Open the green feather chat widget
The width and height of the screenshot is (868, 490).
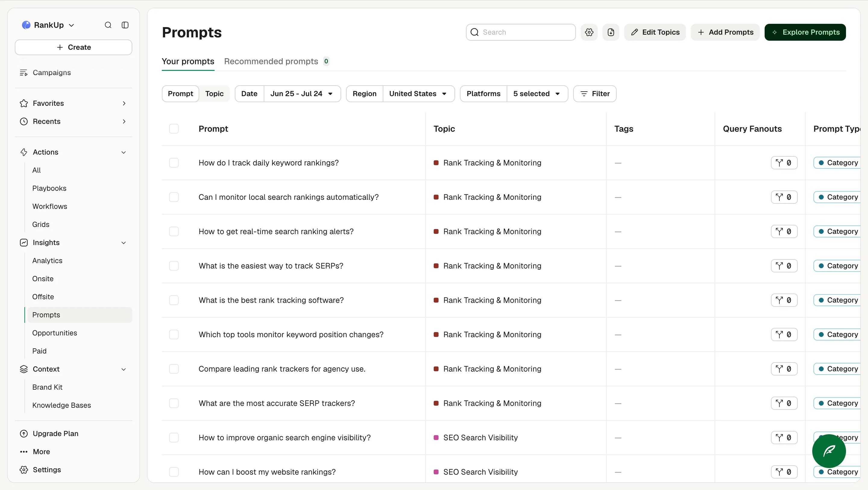(829, 451)
